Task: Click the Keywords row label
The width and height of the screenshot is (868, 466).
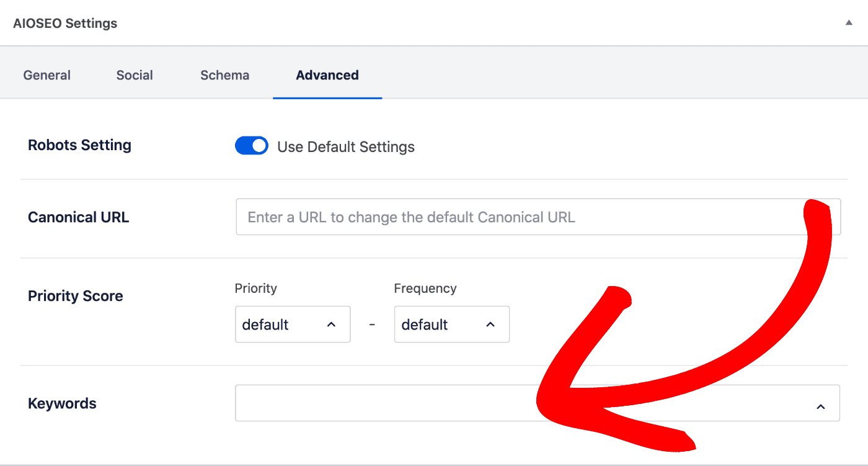Action: click(62, 403)
